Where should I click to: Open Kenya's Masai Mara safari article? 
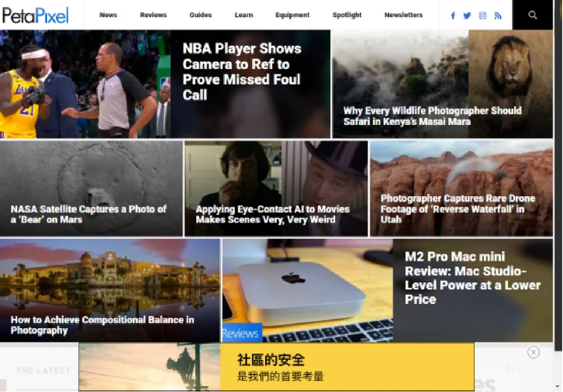[432, 116]
